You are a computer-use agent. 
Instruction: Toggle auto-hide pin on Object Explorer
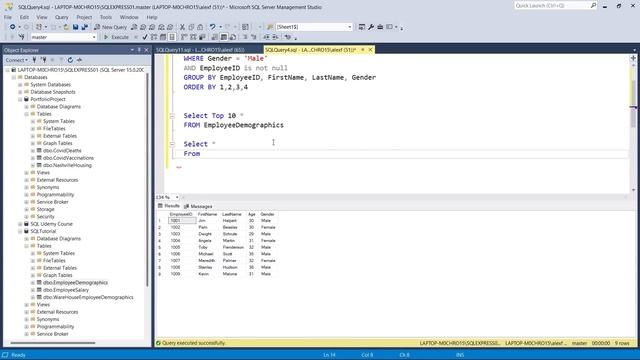click(x=139, y=50)
